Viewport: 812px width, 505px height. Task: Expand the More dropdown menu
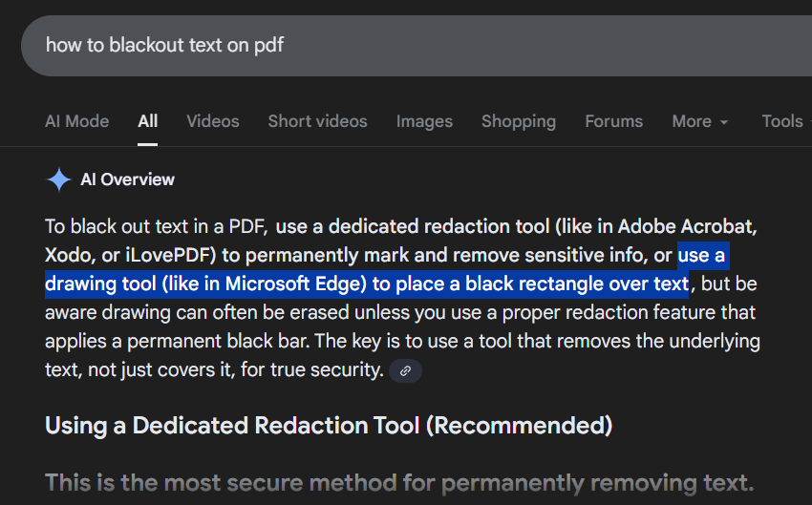point(692,121)
